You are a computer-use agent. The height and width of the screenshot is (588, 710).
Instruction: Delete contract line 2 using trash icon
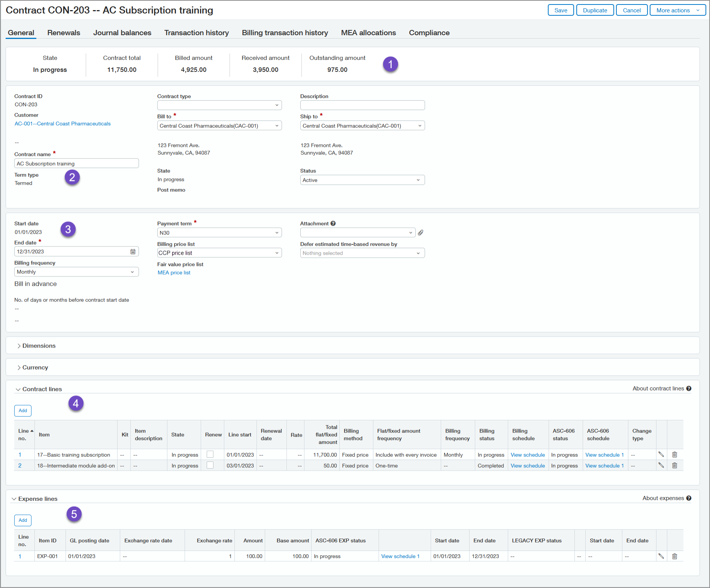pos(674,466)
